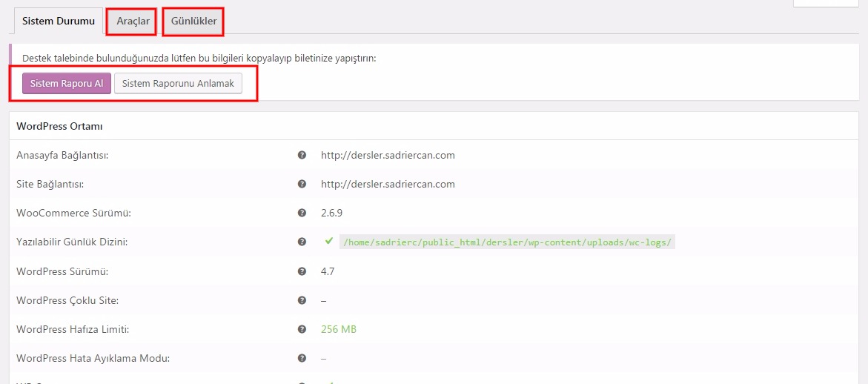The height and width of the screenshot is (384, 868).
Task: Click the Yazılabilir Günlük Dizini label
Action: pyautogui.click(x=72, y=242)
